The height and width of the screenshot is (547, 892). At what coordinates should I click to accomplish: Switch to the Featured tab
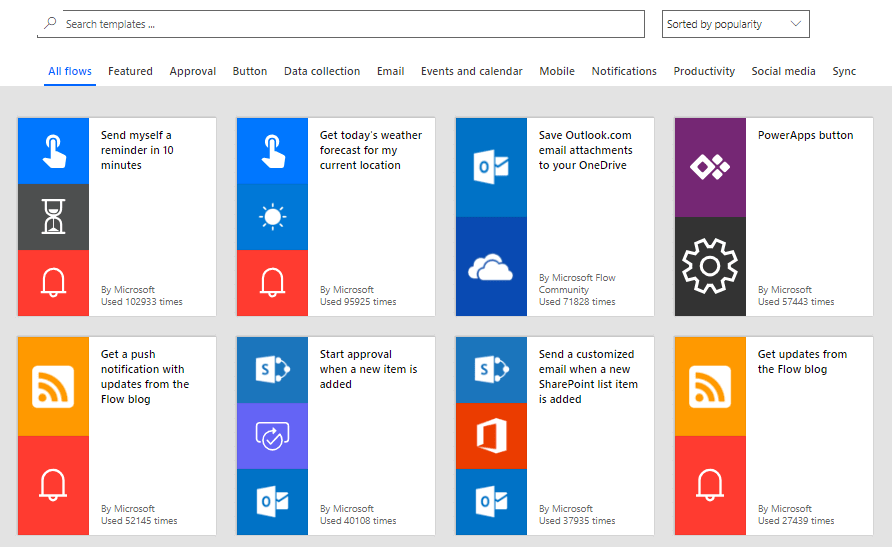pyautogui.click(x=130, y=71)
